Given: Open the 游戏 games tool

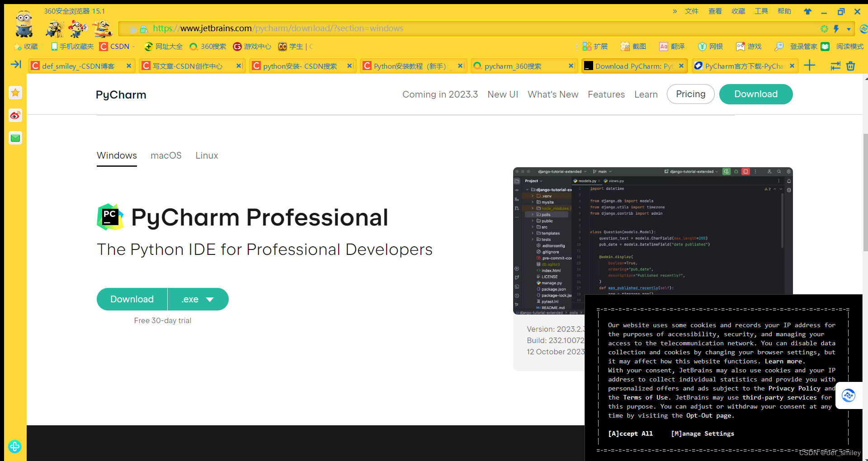Looking at the screenshot, I should pyautogui.click(x=749, y=47).
